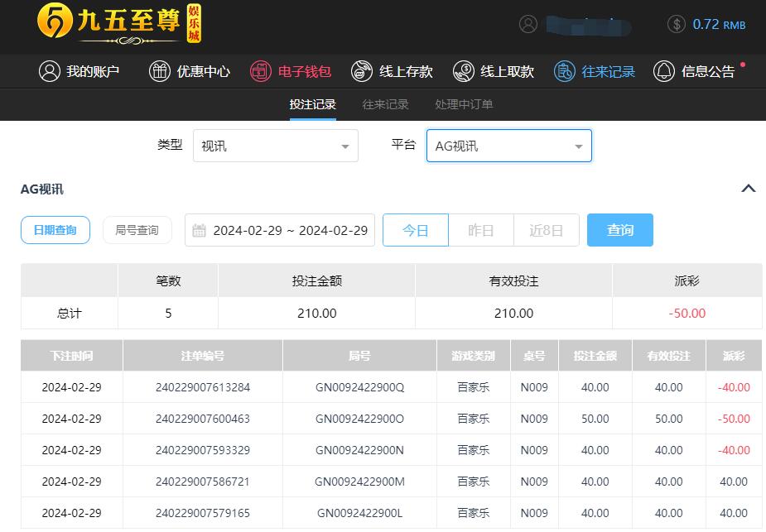Viewport: 766px width, 532px height.
Task: Collapse the AG视讯 section with the chevron
Action: 748,189
